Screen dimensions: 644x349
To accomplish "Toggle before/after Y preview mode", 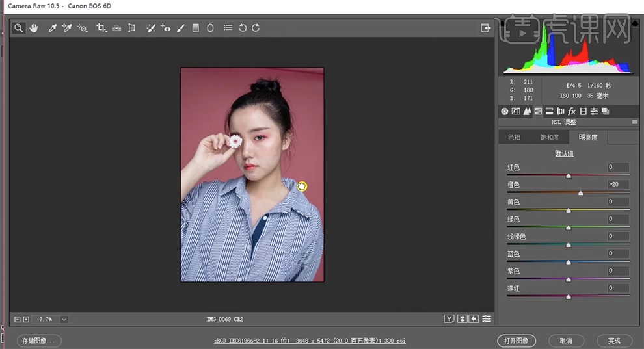I will [449, 318].
